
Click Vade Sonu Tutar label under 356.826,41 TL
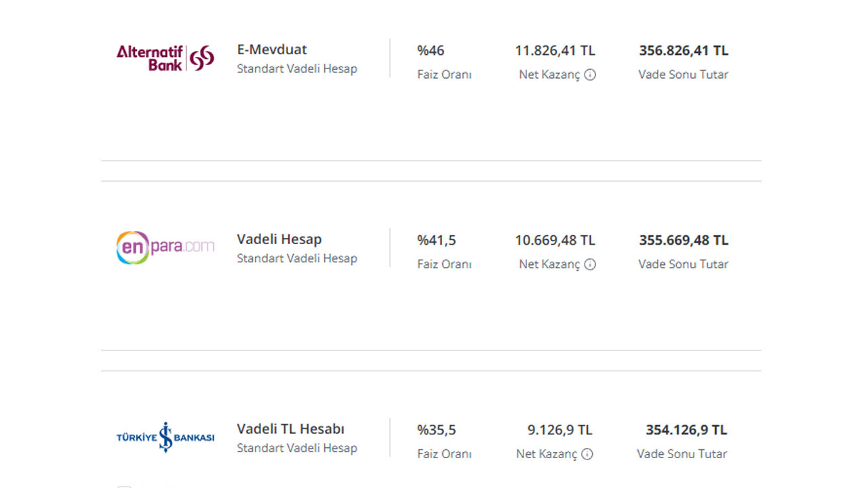click(x=683, y=75)
